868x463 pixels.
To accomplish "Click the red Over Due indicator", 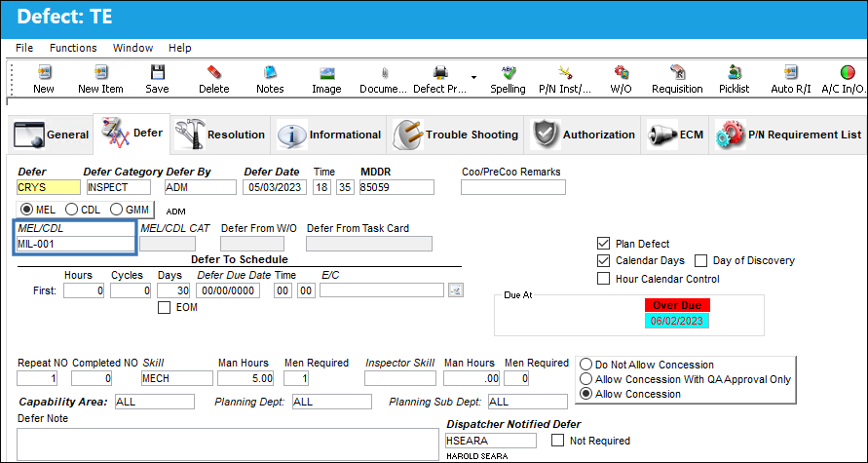I will pos(677,305).
